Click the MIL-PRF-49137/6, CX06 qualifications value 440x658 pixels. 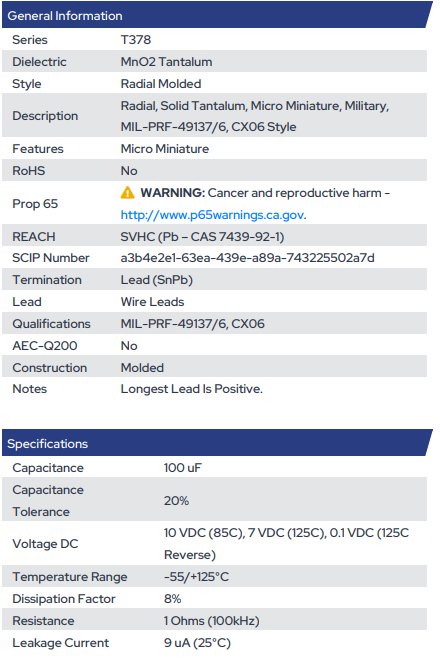(x=193, y=324)
